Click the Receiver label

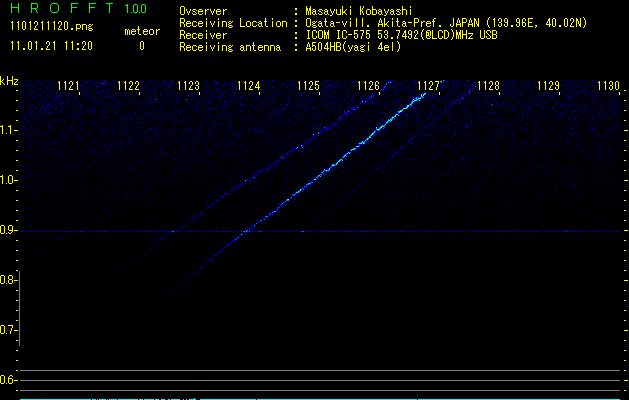(203, 35)
